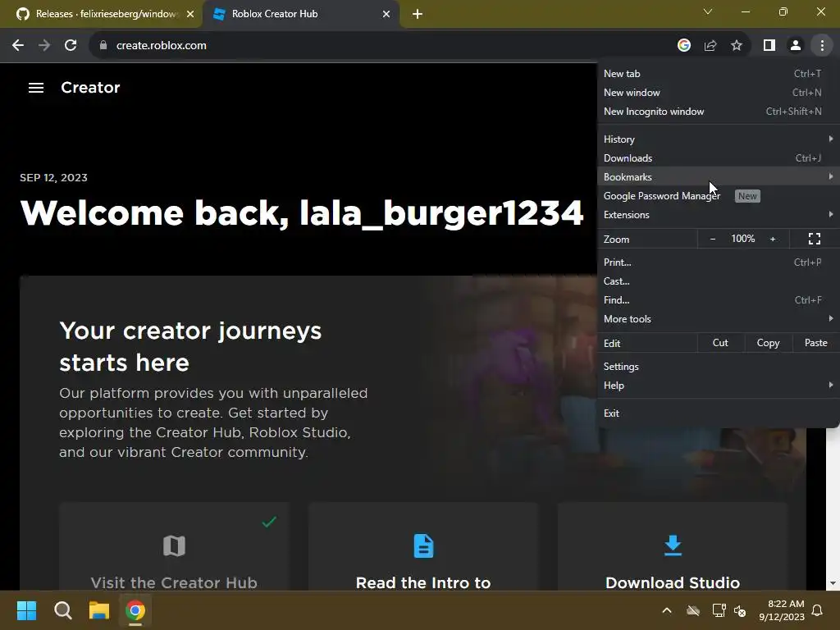Open the Read the Intro to card
This screenshot has height=630, width=840.
tap(423, 547)
